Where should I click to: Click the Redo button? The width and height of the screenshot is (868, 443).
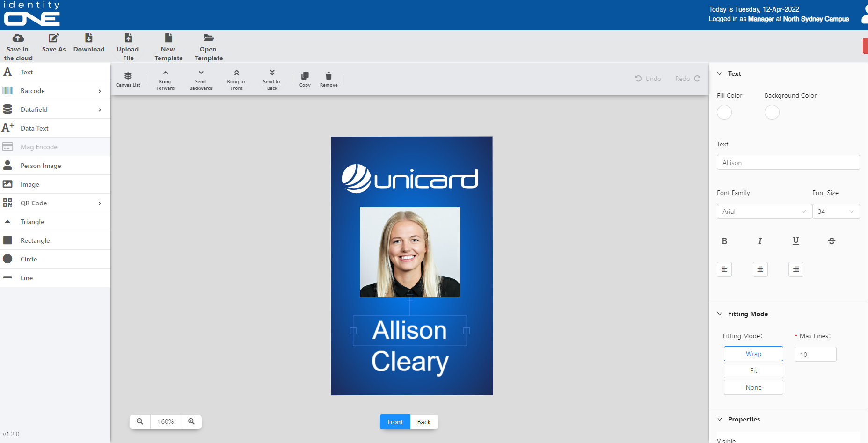pos(688,79)
